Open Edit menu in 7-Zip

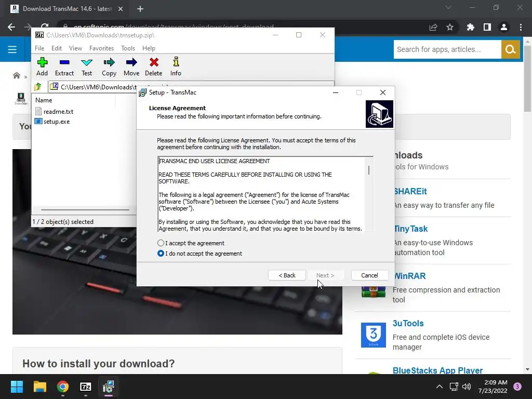(x=56, y=48)
